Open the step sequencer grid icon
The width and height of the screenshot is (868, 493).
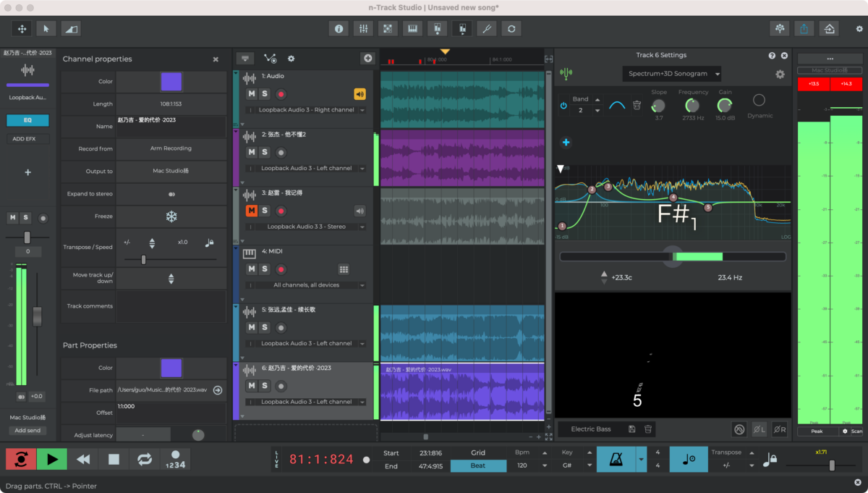[x=388, y=28]
